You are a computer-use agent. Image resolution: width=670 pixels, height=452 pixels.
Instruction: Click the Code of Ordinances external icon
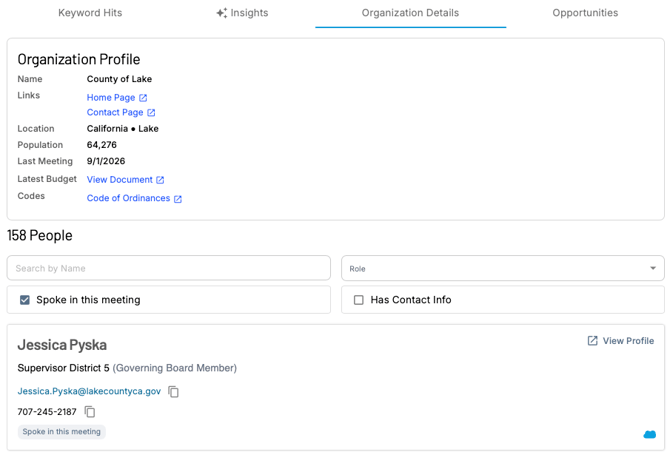pyautogui.click(x=178, y=199)
